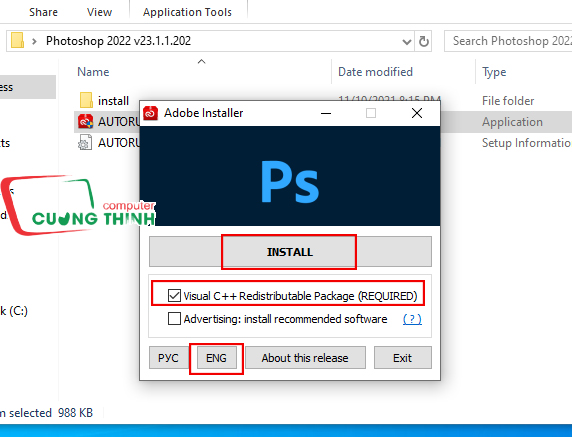Click the INSTALL button in Adobe Installer
The image size is (572, 437).
point(290,252)
